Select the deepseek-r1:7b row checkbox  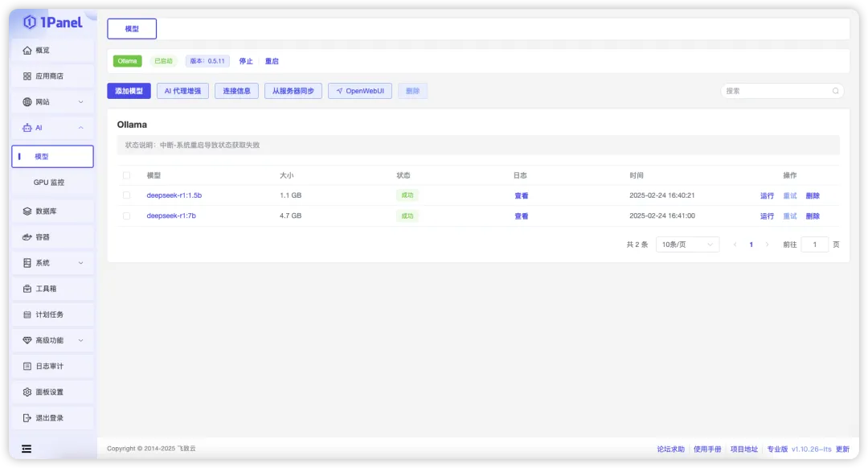pos(125,216)
